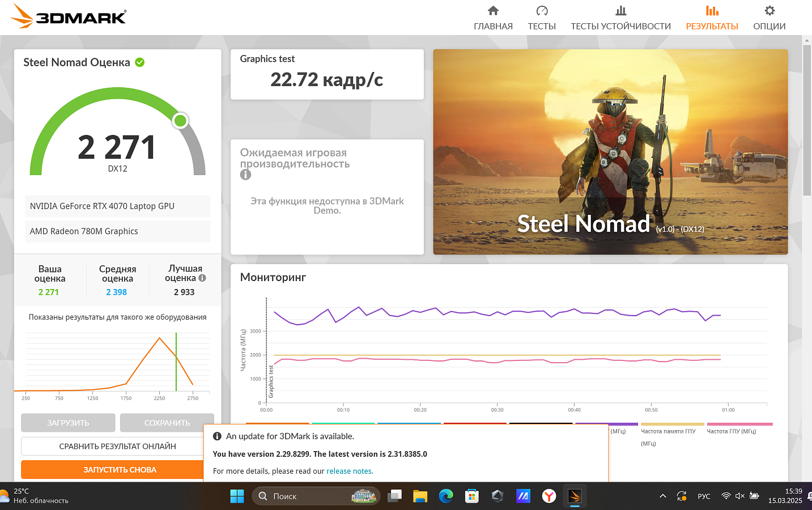Open the Главная home tab
812x510 pixels.
(493, 18)
